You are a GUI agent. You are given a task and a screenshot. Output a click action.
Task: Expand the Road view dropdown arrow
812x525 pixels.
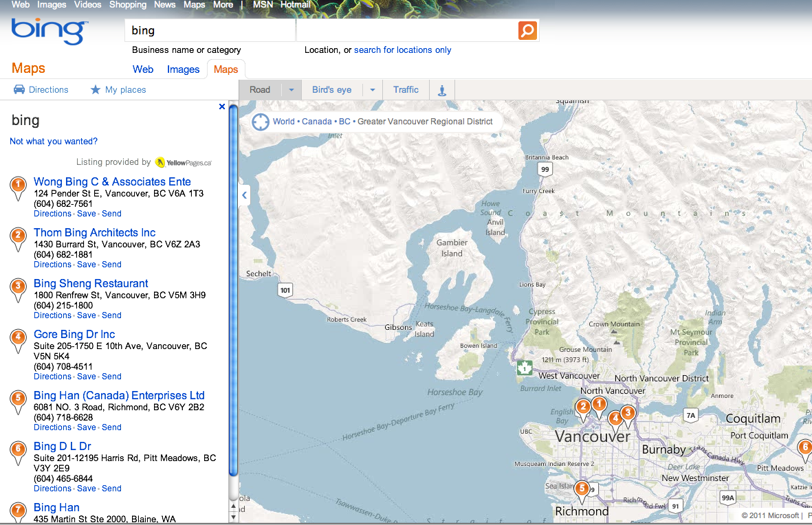[291, 90]
